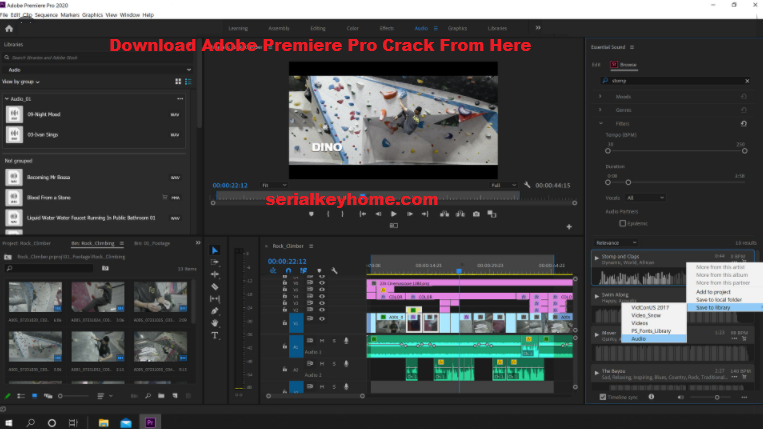Screen dimensions: 763x429
Task: Select the Slip tool
Action: [215, 299]
